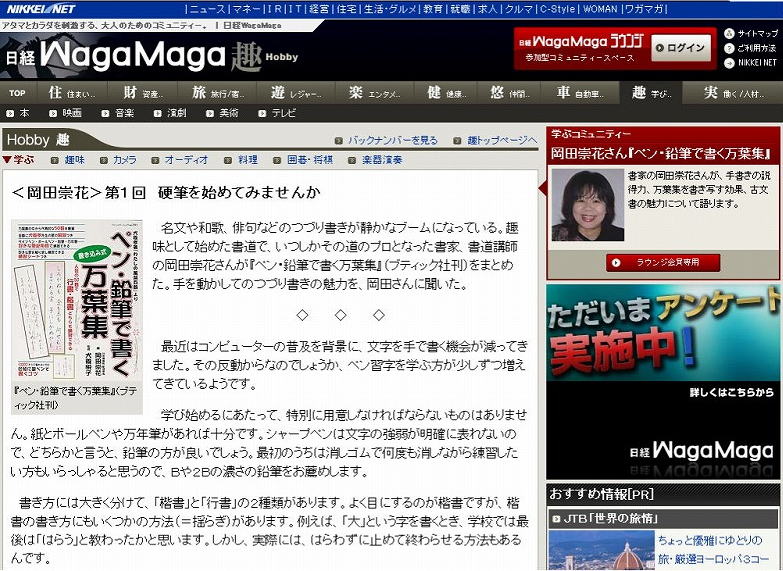
Task: Click the ログイン button
Action: [x=681, y=48]
